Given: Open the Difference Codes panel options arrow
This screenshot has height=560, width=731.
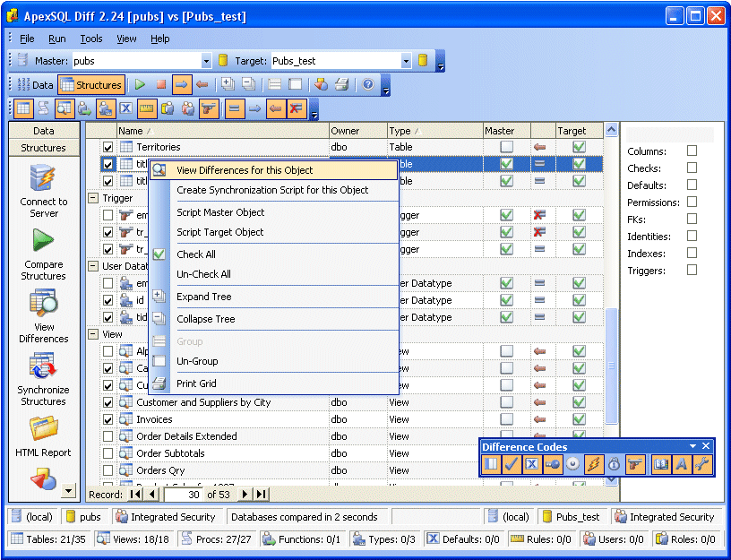Looking at the screenshot, I should [x=693, y=446].
